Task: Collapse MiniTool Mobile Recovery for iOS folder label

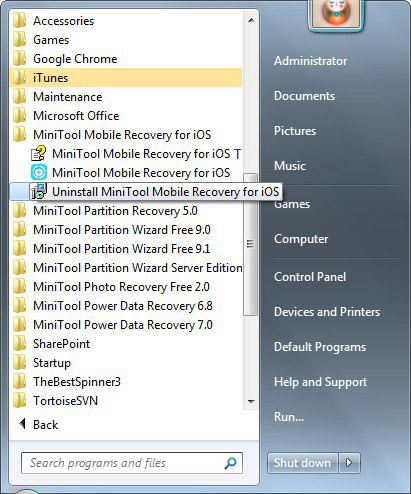Action: tap(122, 135)
